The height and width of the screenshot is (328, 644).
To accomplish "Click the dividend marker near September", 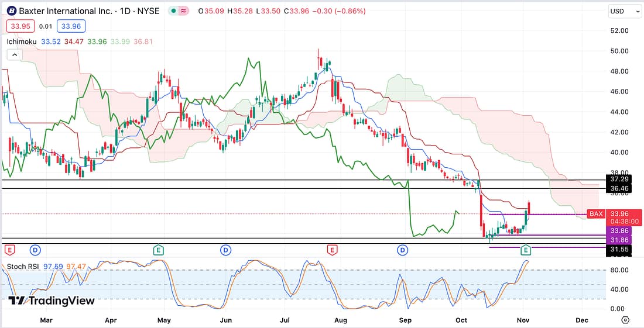I will (403, 250).
